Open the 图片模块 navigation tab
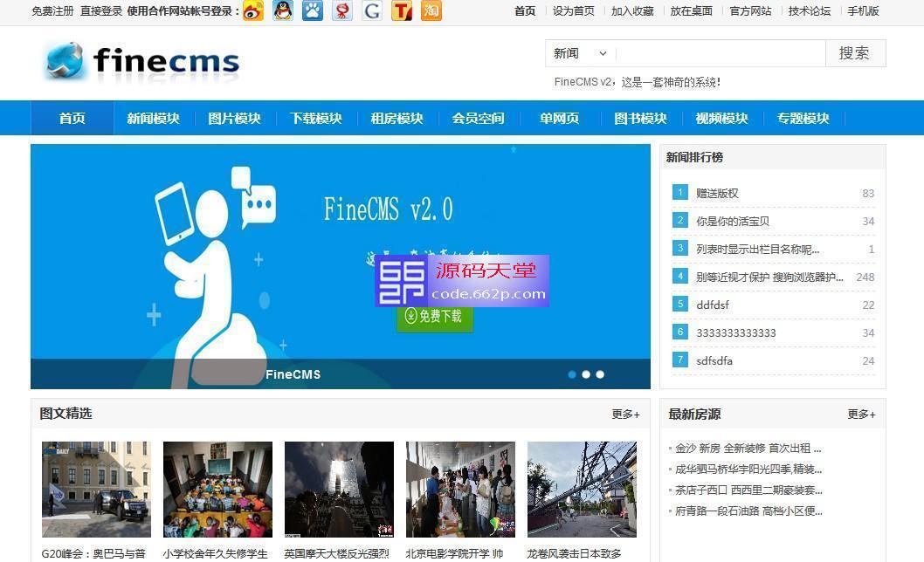The width and height of the screenshot is (924, 562). tap(235, 119)
